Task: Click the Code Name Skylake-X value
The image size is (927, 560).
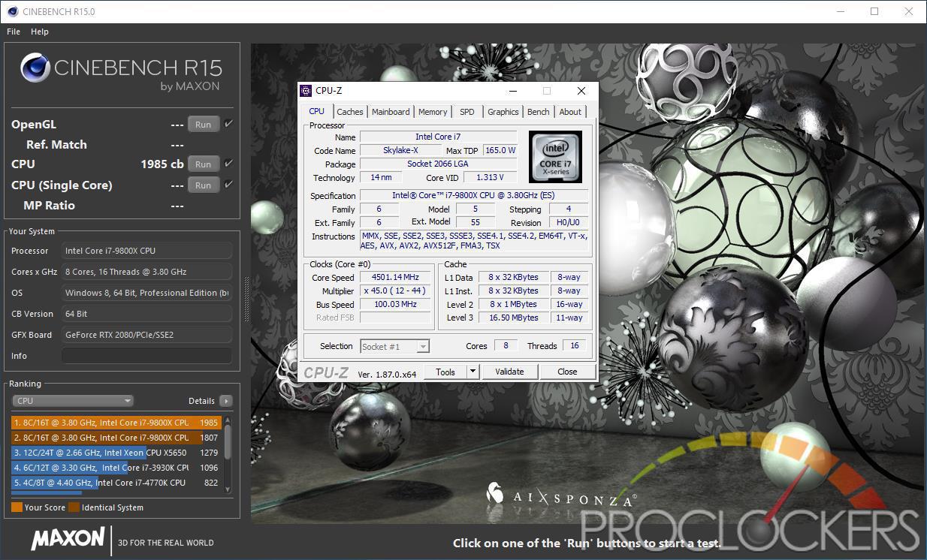Action: 400,150
